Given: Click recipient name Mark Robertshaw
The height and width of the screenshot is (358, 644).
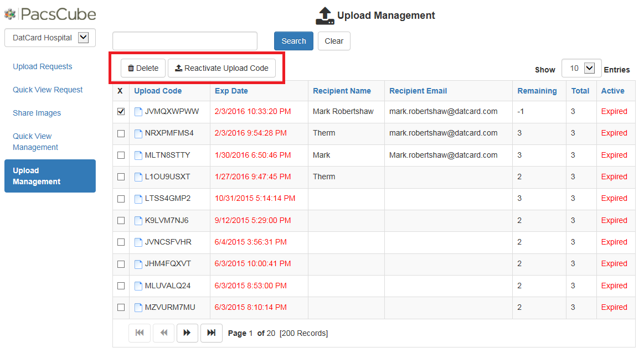Looking at the screenshot, I should pyautogui.click(x=343, y=112).
